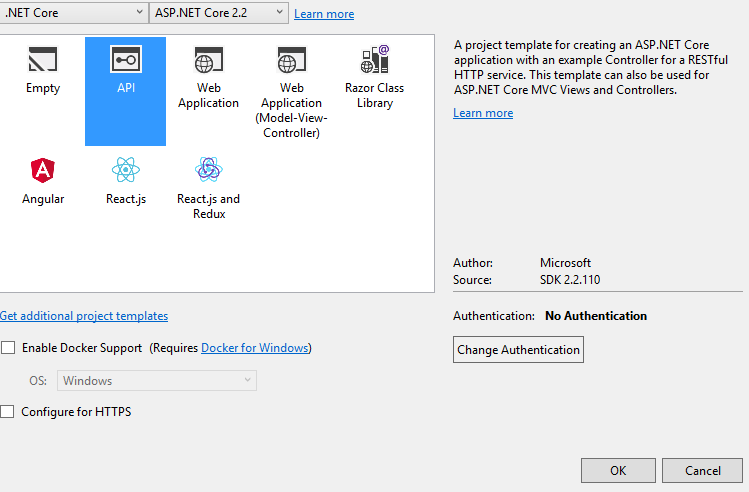
Task: Open Get additional project templates link
Action: pyautogui.click(x=84, y=316)
